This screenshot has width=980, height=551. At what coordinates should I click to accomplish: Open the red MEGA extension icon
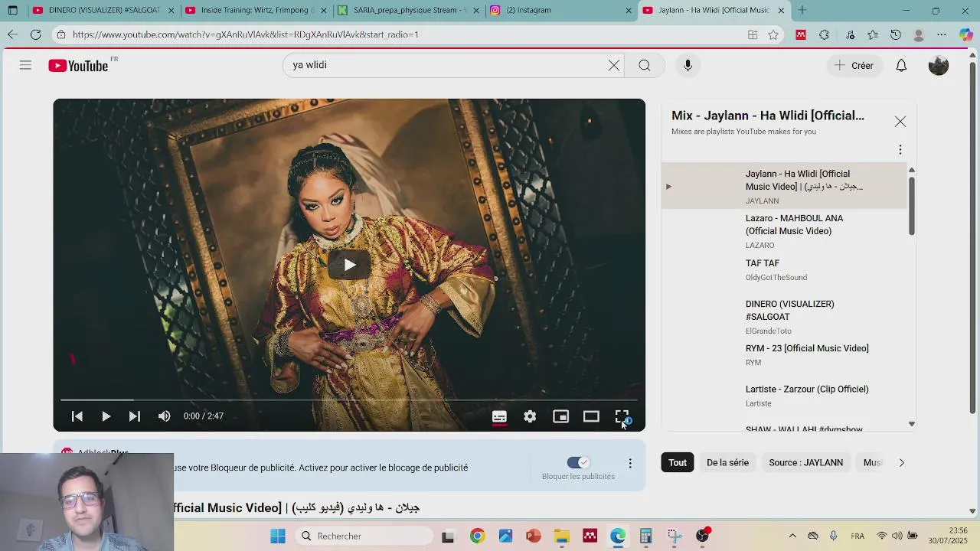pyautogui.click(x=801, y=34)
